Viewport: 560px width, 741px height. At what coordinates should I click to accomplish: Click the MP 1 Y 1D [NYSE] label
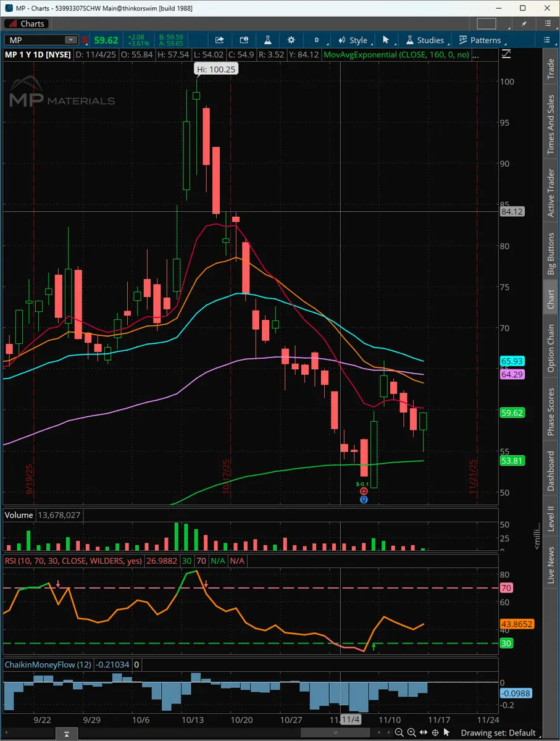38,55
